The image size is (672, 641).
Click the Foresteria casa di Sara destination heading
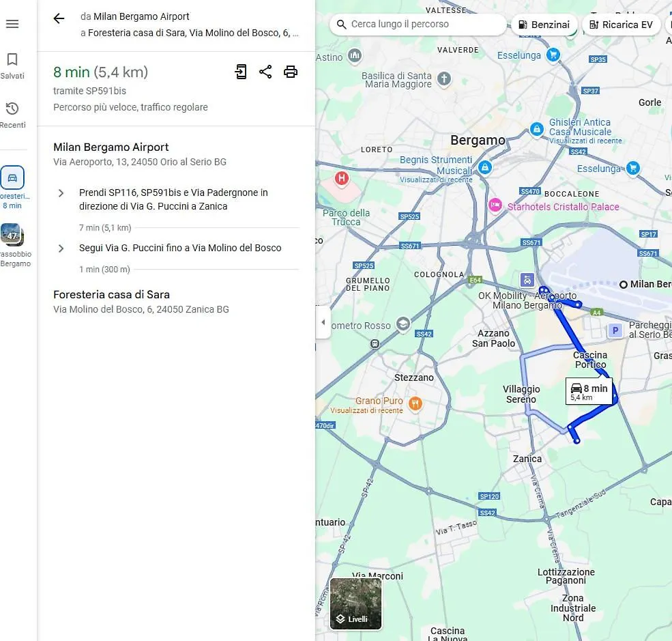point(111,295)
